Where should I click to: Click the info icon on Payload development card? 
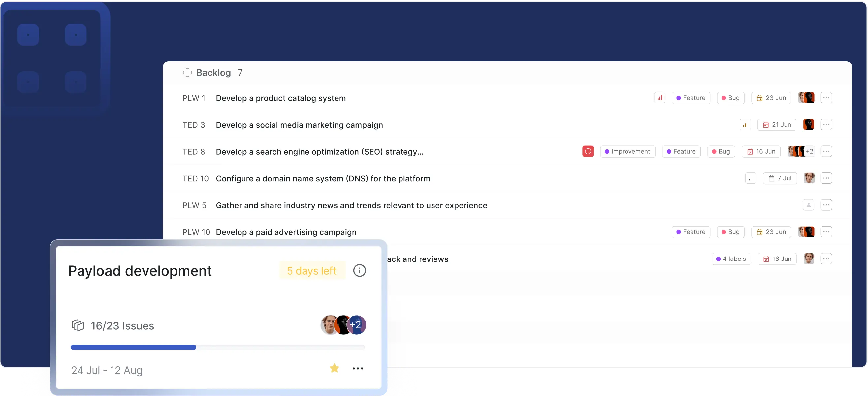pos(359,270)
